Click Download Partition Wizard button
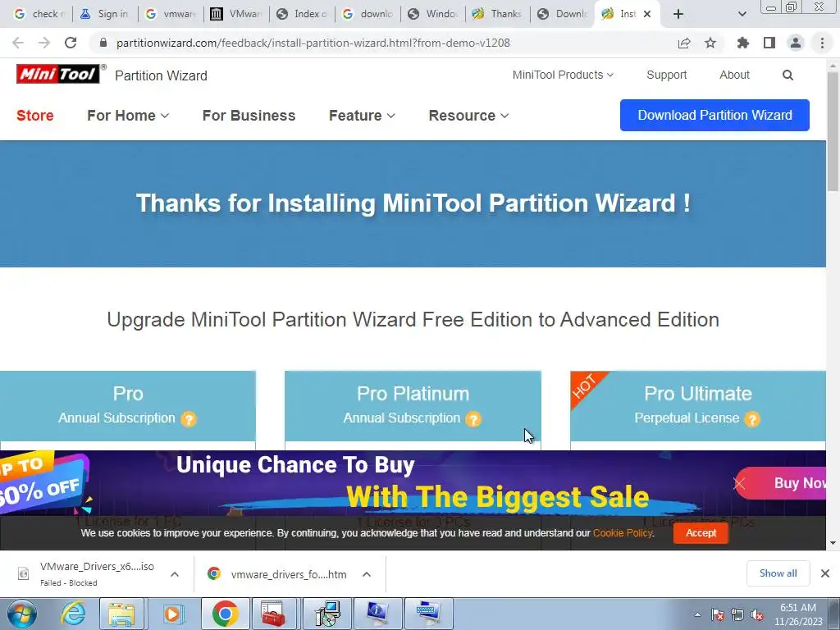 (x=714, y=115)
